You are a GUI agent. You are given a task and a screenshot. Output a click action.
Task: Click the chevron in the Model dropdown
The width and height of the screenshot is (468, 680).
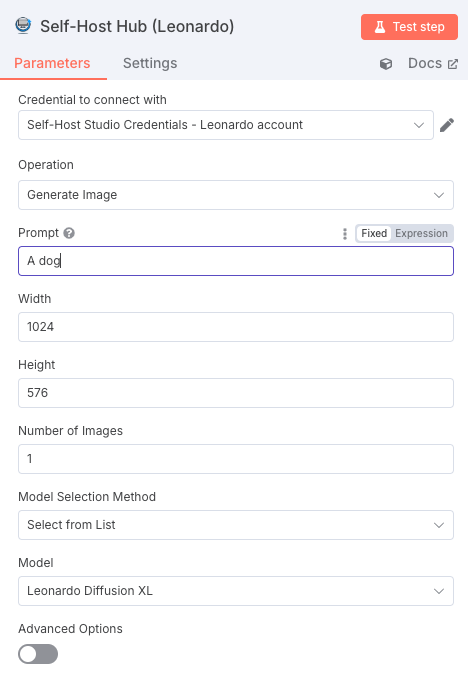(439, 591)
